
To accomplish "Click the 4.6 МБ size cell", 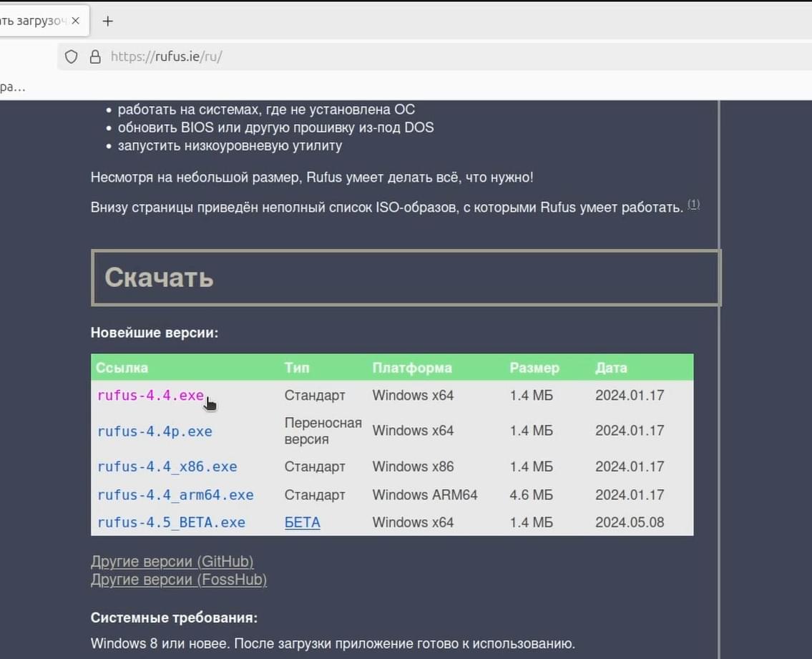I will [532, 494].
